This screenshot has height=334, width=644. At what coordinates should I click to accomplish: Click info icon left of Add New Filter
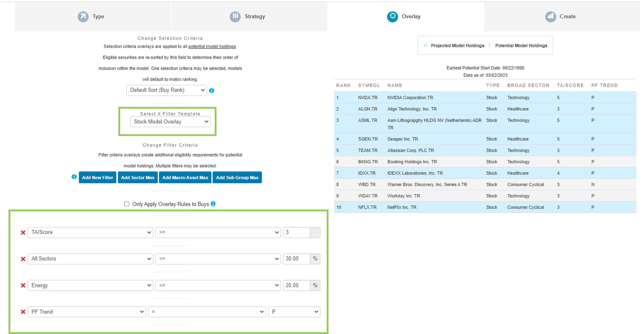(74, 177)
